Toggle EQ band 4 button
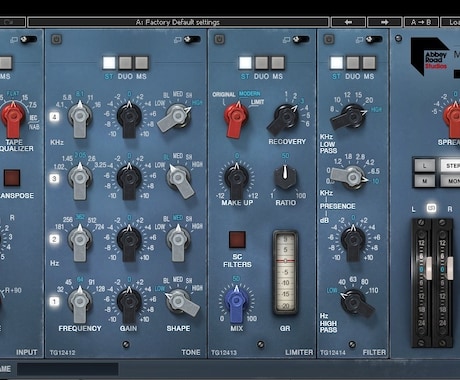 54,117
